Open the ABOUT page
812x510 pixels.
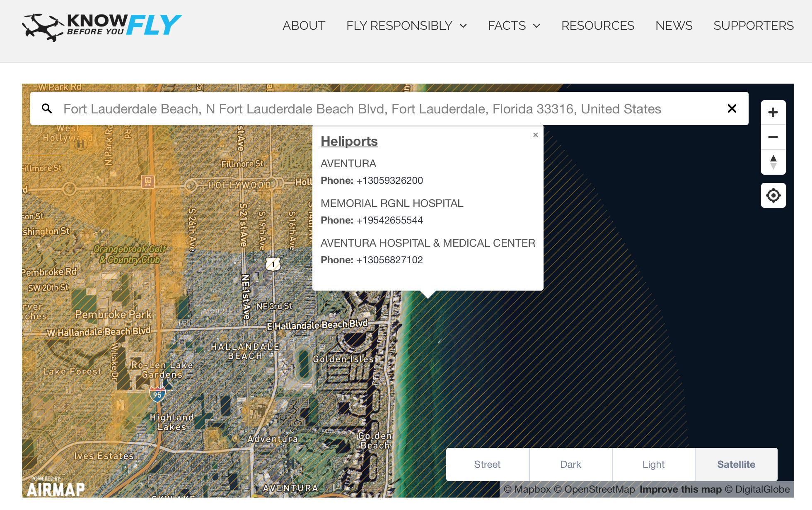click(304, 26)
